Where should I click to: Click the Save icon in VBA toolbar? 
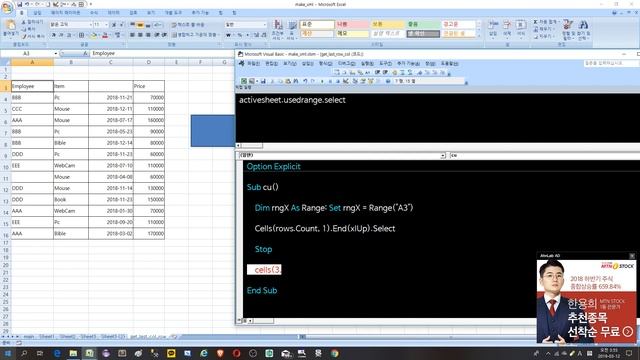(263, 81)
